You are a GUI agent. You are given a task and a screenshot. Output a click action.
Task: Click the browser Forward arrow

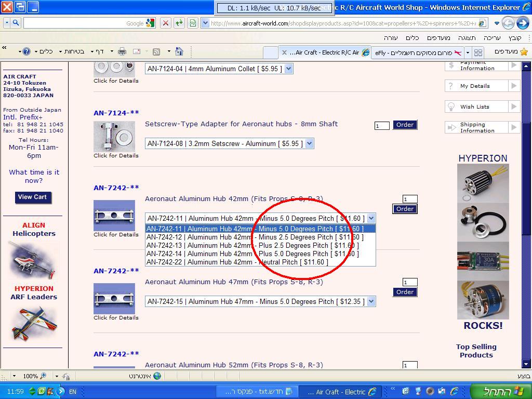point(523,23)
